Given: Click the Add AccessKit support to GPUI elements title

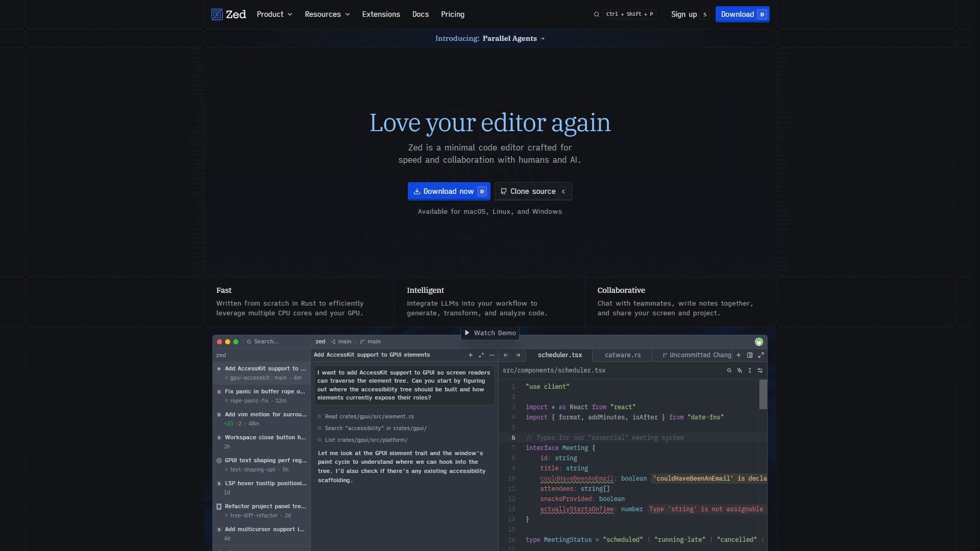Looking at the screenshot, I should (372, 355).
